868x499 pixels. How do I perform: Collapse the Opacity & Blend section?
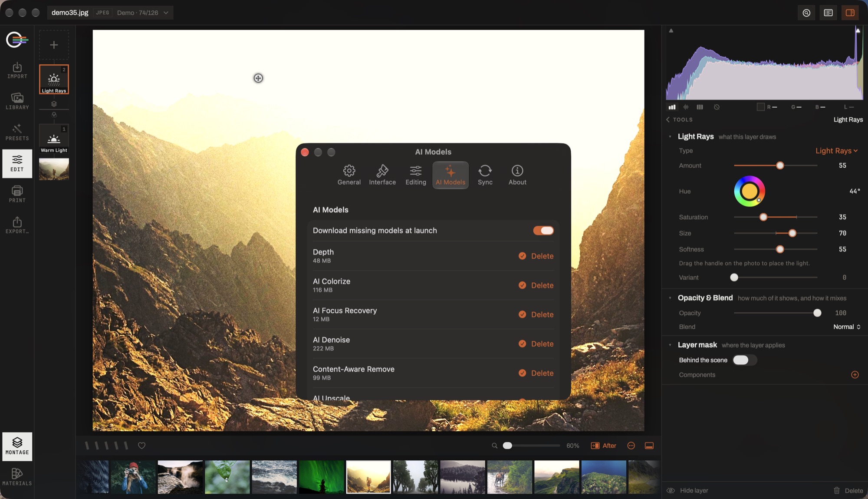(x=670, y=298)
